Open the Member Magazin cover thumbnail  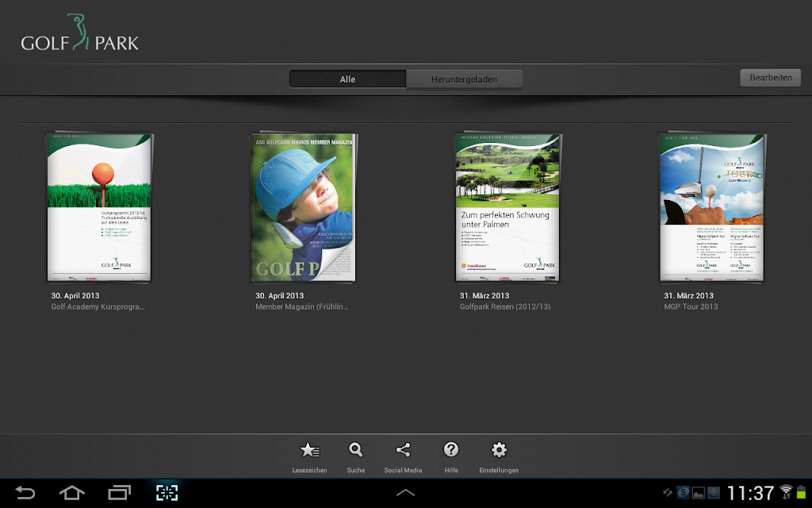coord(304,207)
